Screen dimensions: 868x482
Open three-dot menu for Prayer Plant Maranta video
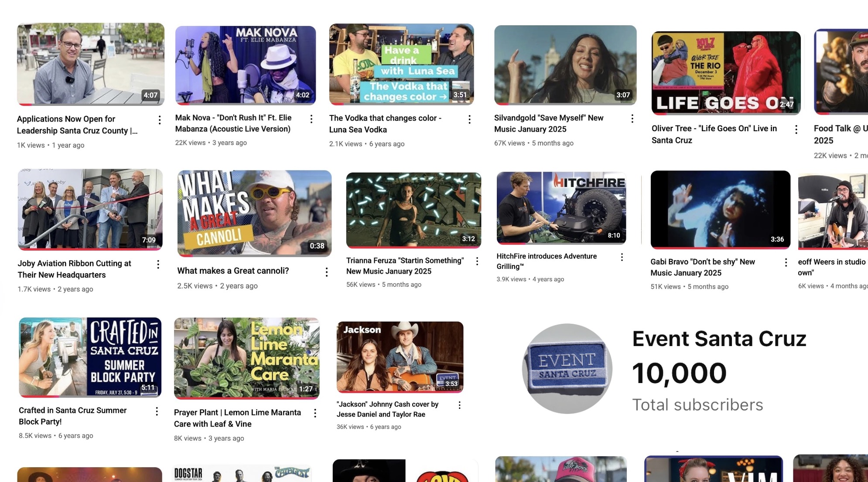click(315, 413)
